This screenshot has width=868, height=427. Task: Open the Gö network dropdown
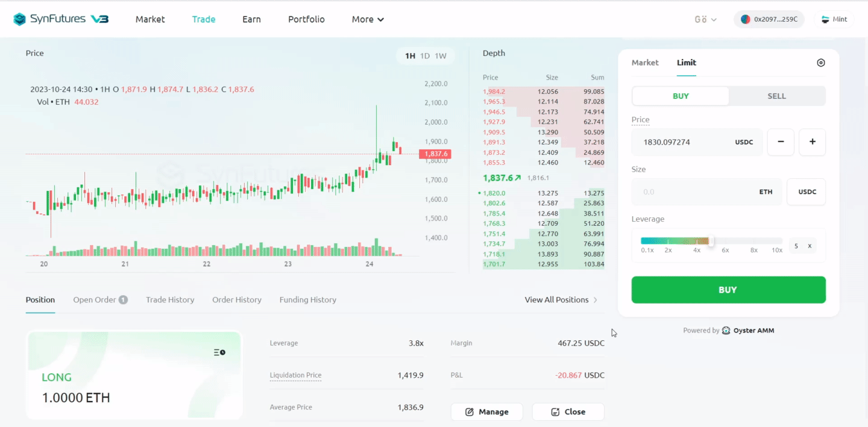(x=705, y=19)
